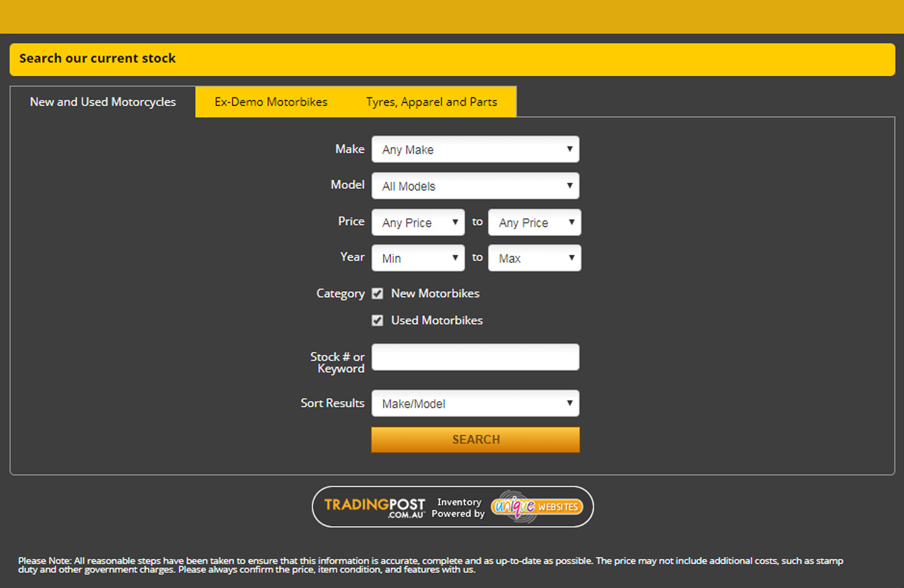This screenshot has height=588, width=904.
Task: Click the New Motorbikes label
Action: (x=436, y=294)
